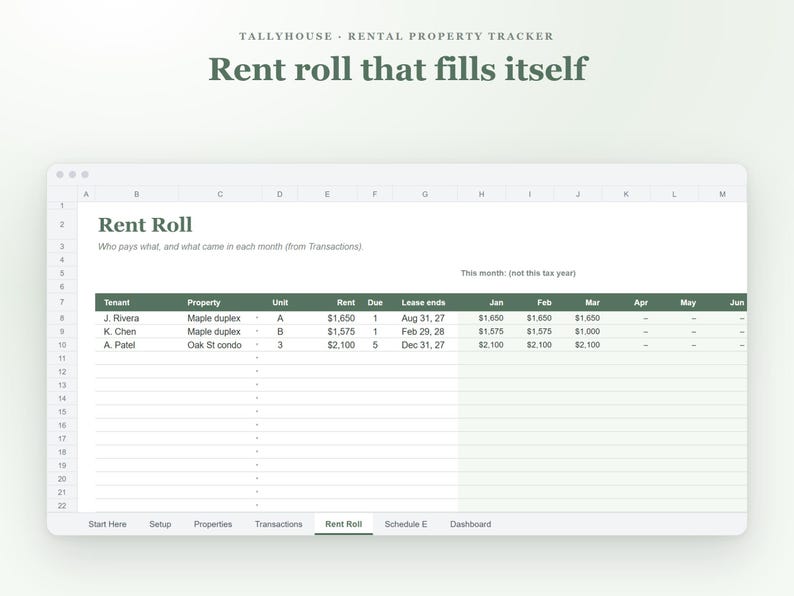Select column B header
This screenshot has width=794, height=596.
(137, 194)
